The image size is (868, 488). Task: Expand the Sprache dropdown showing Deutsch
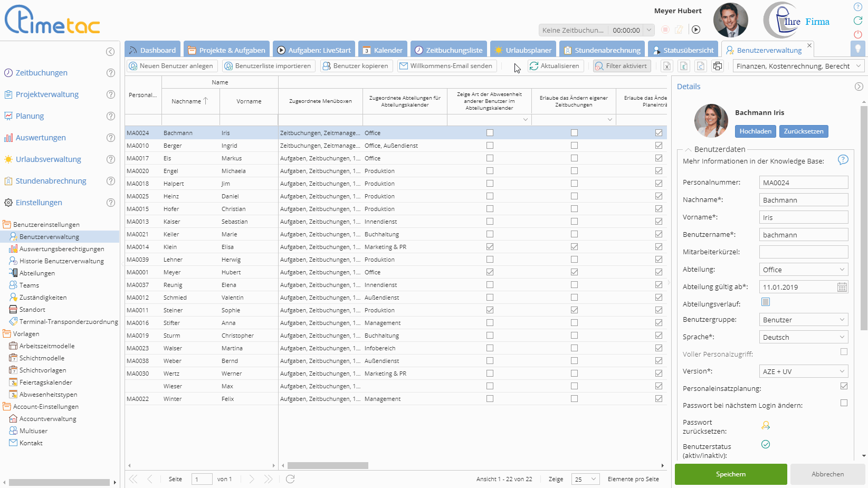point(803,337)
